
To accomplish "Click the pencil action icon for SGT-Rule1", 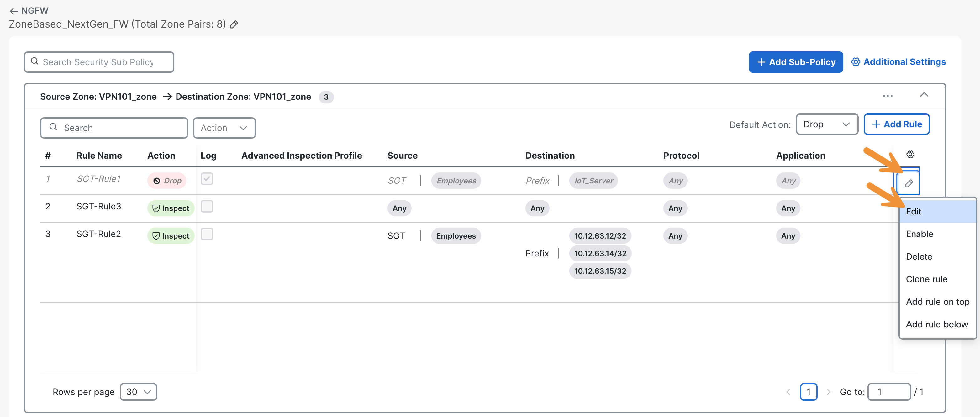I will pyautogui.click(x=909, y=183).
